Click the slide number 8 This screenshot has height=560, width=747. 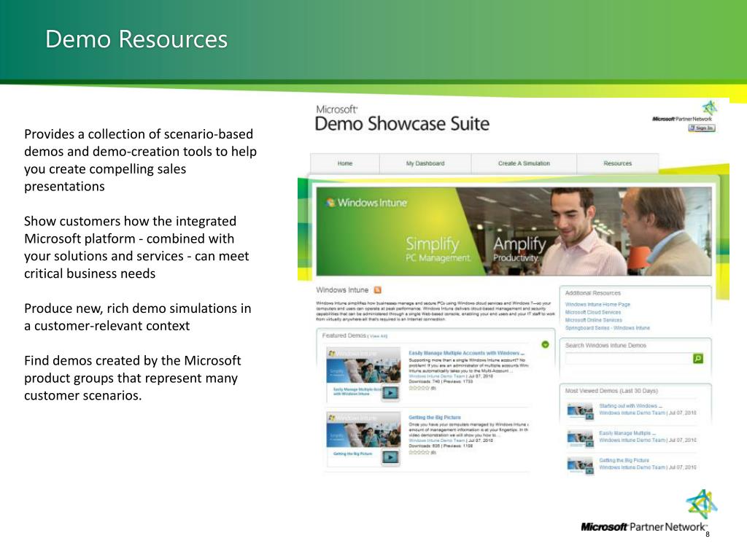tap(708, 534)
